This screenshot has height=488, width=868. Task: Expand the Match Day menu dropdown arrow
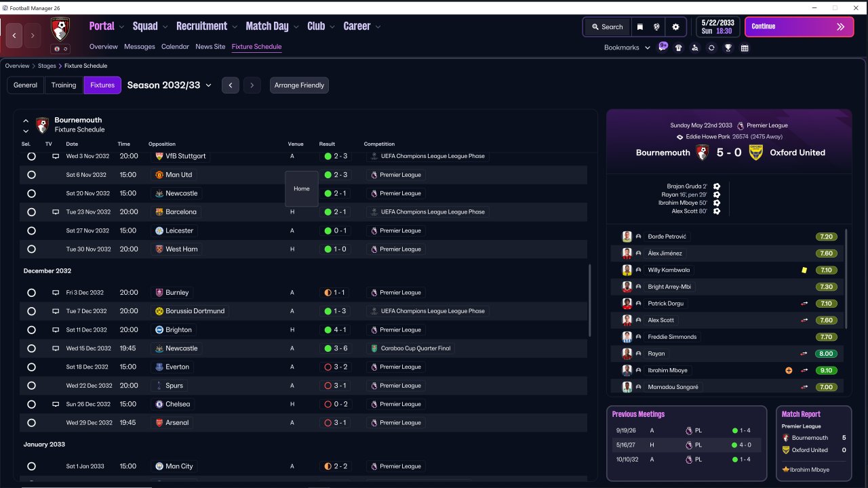click(296, 27)
